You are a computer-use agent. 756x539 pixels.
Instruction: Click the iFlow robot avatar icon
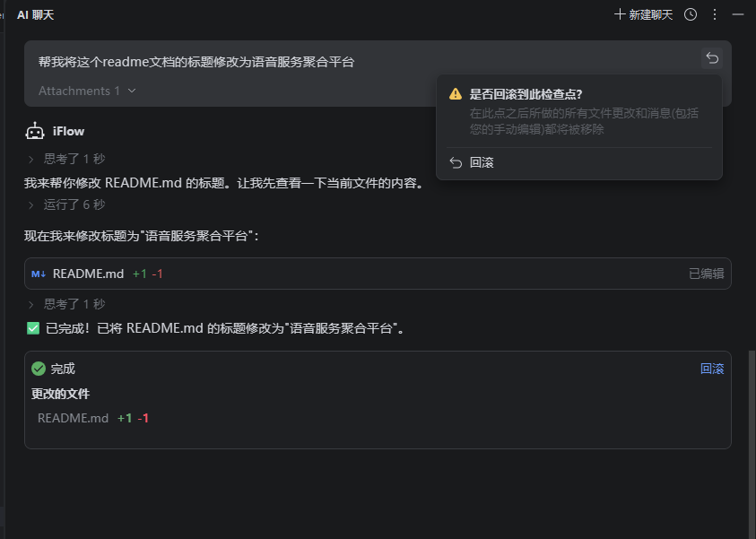coord(35,131)
